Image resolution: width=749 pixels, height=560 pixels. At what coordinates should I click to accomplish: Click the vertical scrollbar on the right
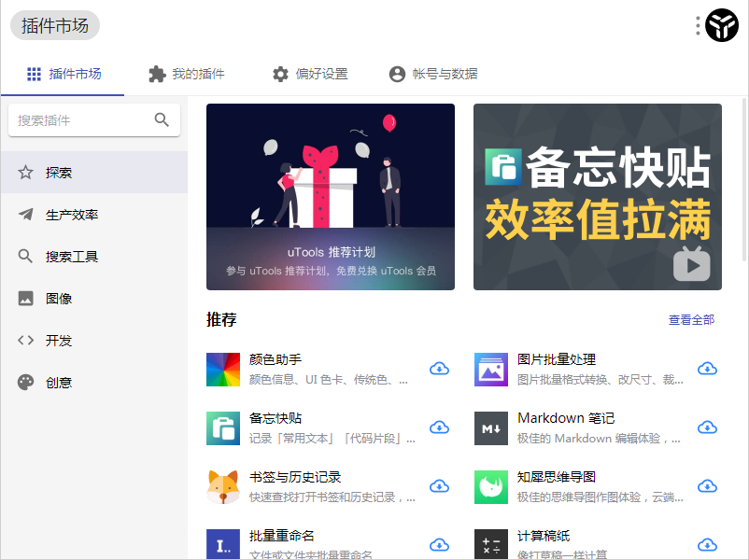pos(744,179)
